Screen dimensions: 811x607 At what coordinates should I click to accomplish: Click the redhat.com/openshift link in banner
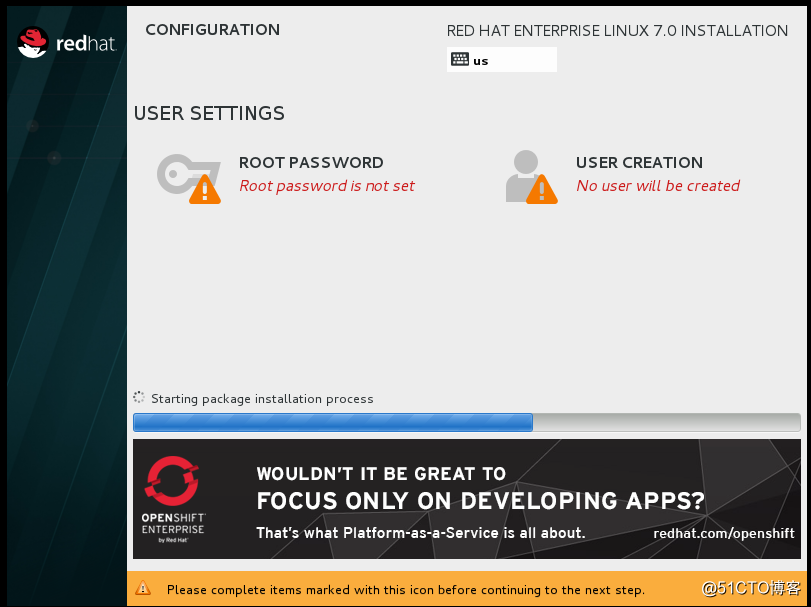point(724,533)
